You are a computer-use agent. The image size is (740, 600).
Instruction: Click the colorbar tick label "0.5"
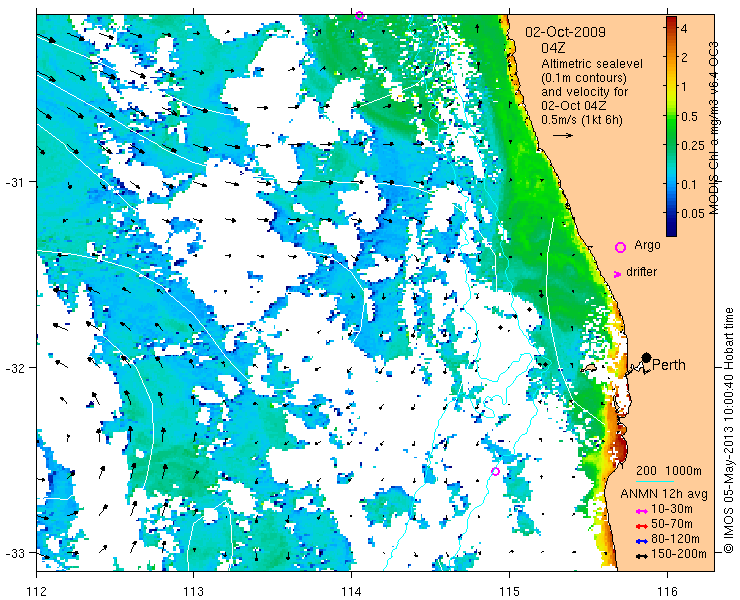click(690, 116)
